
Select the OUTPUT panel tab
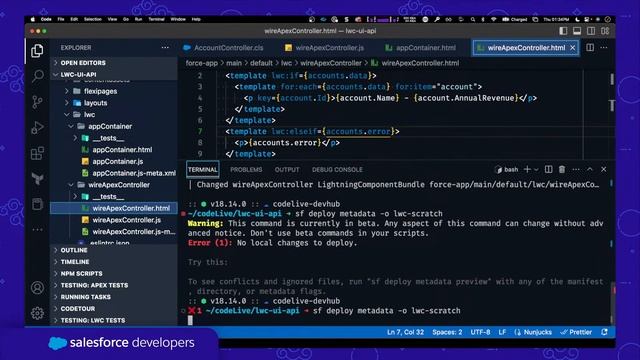pyautogui.click(x=287, y=170)
